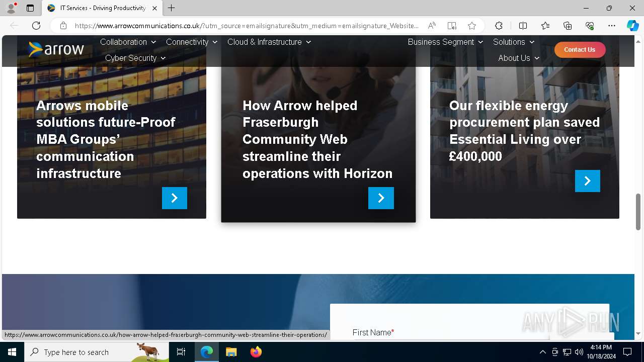Open the clock and date flyout
Viewport: 644px width, 362px height.
pos(601,352)
